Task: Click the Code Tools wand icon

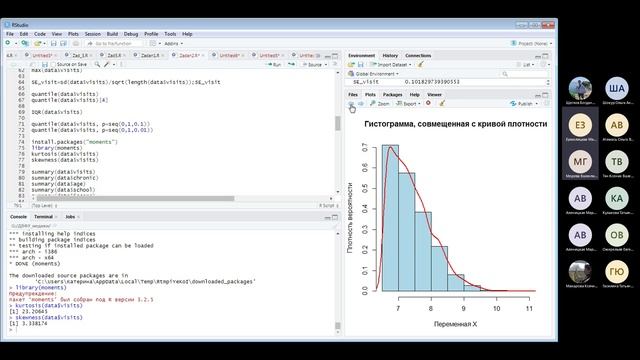Action: [107, 64]
